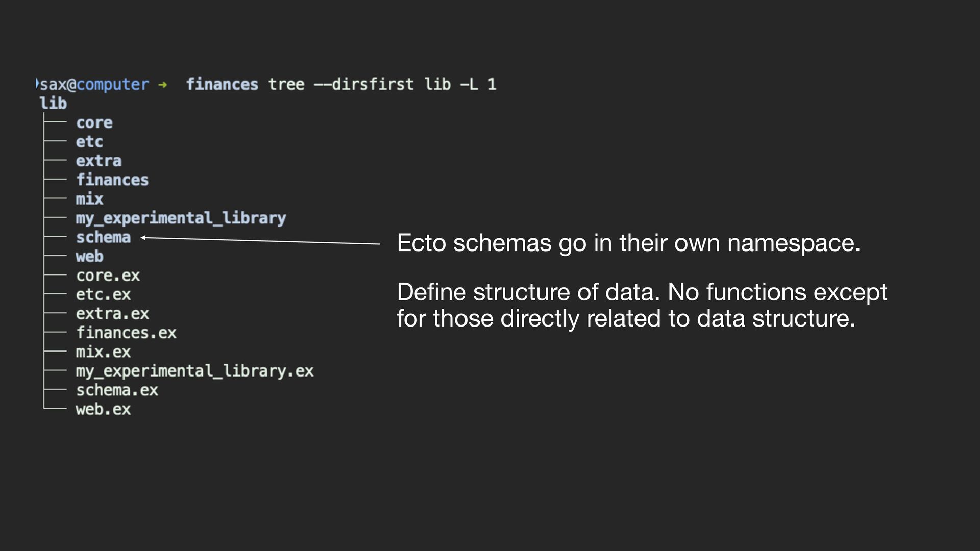This screenshot has width=980, height=551.
Task: Click the green prompt arrow icon
Action: (x=163, y=85)
